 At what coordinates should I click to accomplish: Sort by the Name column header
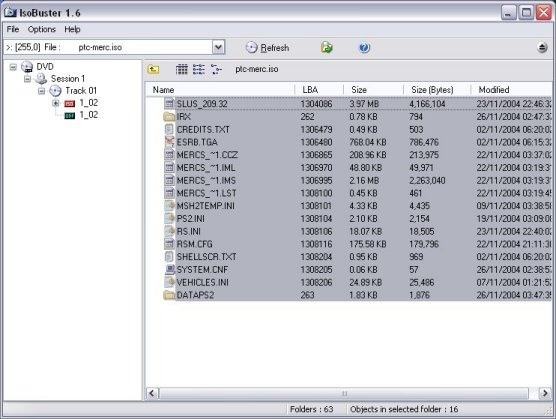220,90
